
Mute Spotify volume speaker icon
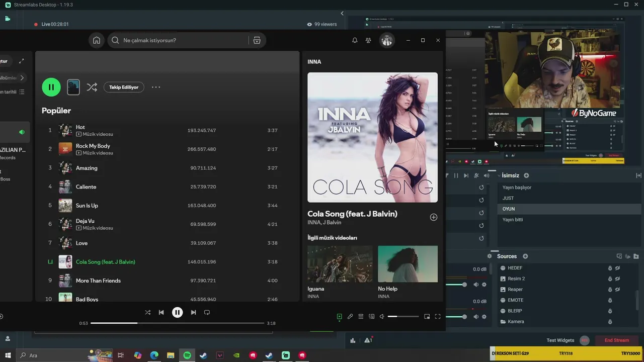[382, 317]
